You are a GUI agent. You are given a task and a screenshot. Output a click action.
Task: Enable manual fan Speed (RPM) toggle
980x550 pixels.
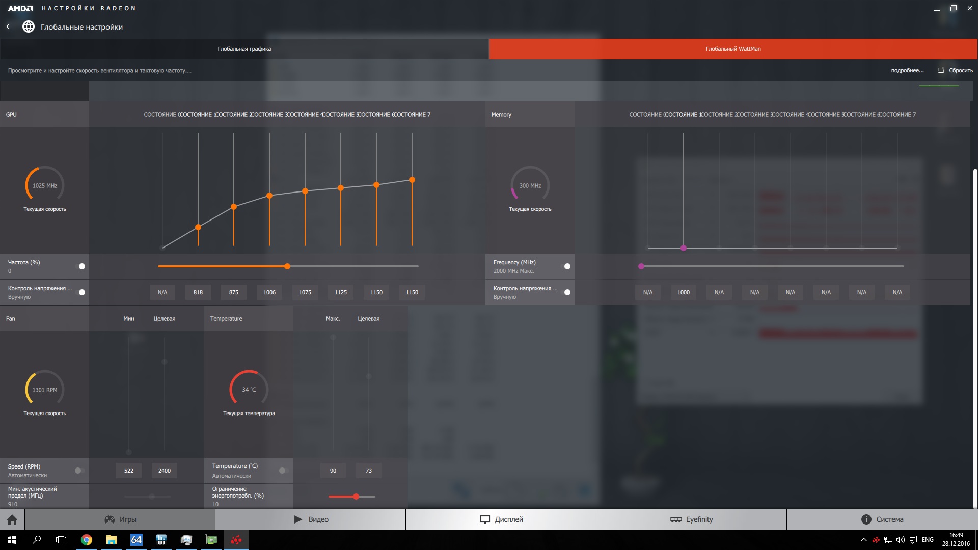[x=79, y=471]
